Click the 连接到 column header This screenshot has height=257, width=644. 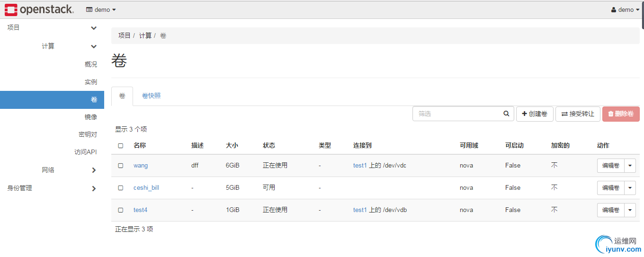pyautogui.click(x=363, y=146)
